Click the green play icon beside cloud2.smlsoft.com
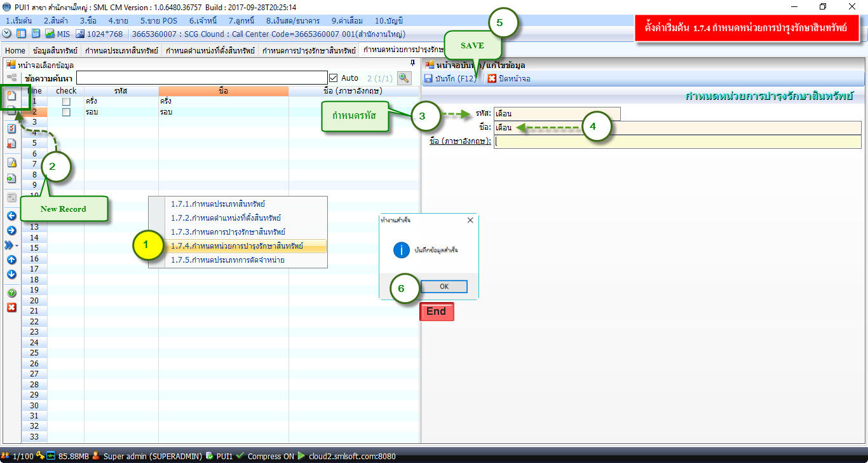This screenshot has width=868, height=463. 302,456
